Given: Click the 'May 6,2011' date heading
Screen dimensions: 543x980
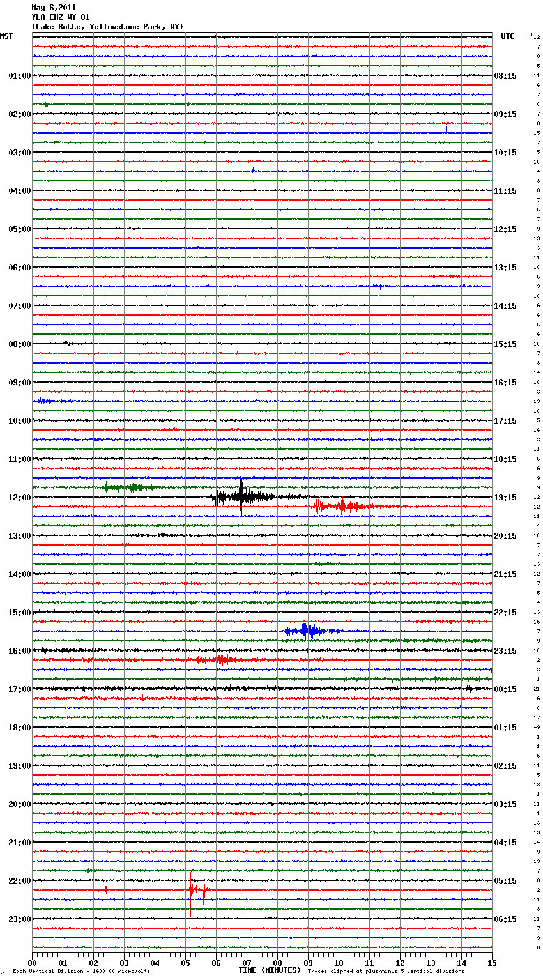Looking at the screenshot, I should pyautogui.click(x=54, y=8).
